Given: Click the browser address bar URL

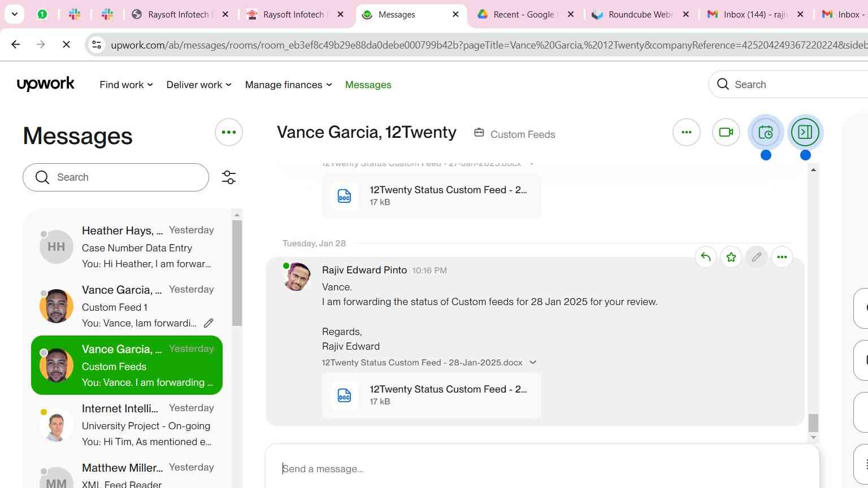Looking at the screenshot, I should pyautogui.click(x=489, y=45).
